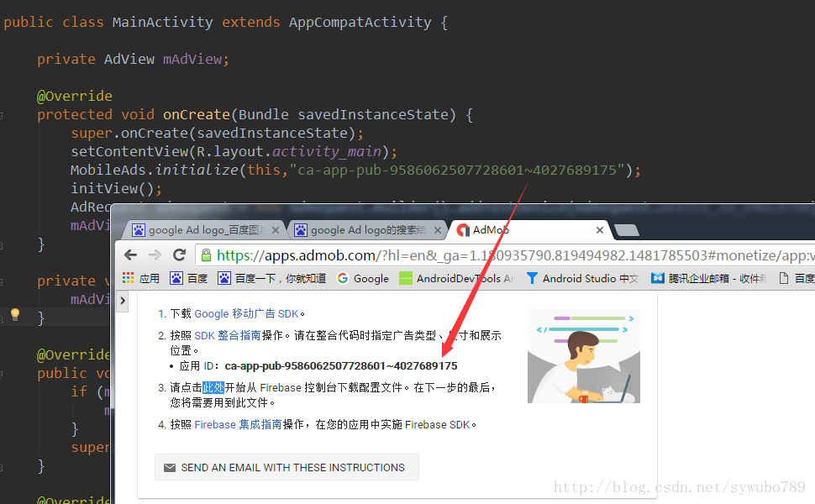
Task: Open the Firebase 集成指南 link
Action: (x=238, y=424)
